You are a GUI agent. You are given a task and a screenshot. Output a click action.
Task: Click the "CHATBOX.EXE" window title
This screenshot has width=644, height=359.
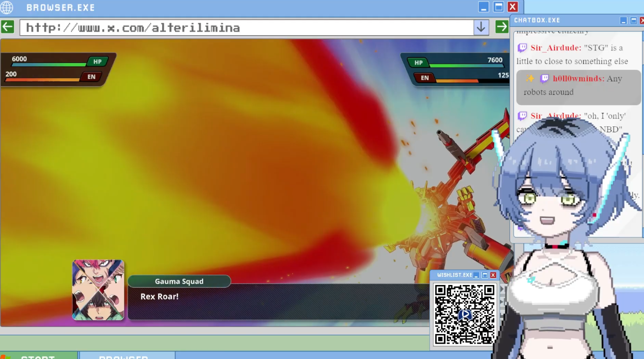tap(537, 20)
